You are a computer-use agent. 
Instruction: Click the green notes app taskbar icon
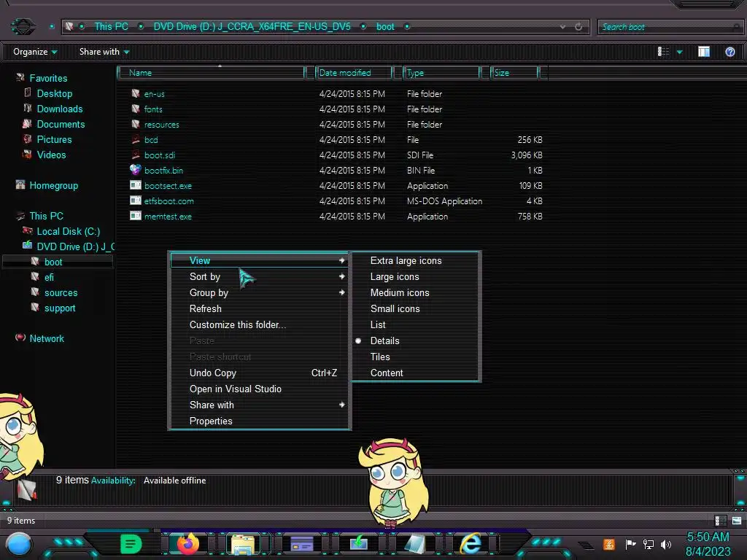tap(131, 544)
